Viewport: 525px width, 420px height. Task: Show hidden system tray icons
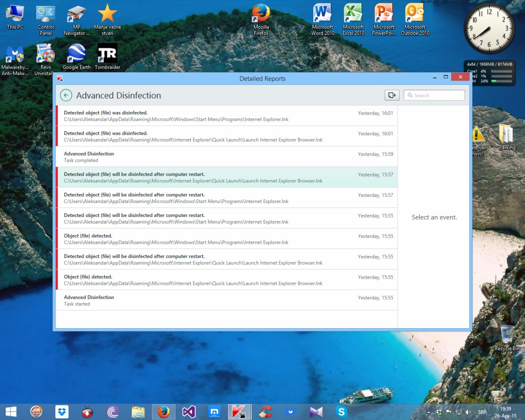tap(429, 412)
